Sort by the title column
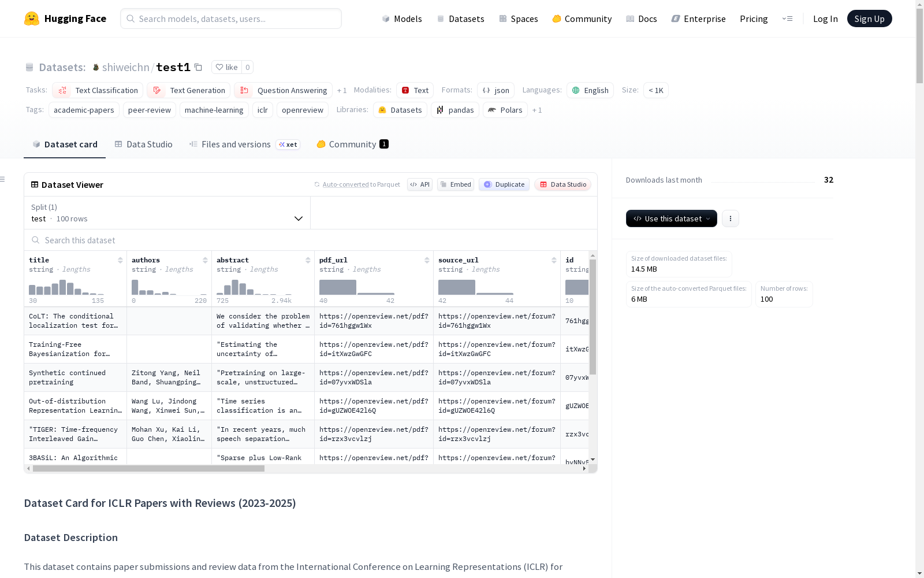Image resolution: width=924 pixels, height=578 pixels. [120, 260]
